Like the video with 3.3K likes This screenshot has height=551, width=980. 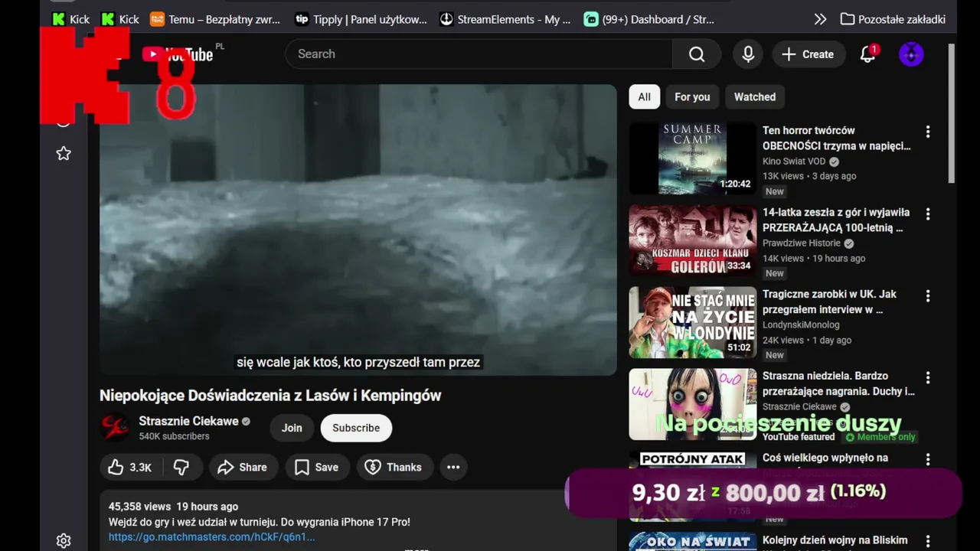pos(129,467)
